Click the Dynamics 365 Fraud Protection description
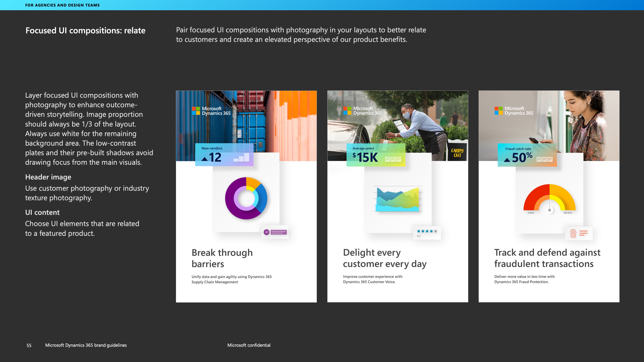 coord(524,279)
